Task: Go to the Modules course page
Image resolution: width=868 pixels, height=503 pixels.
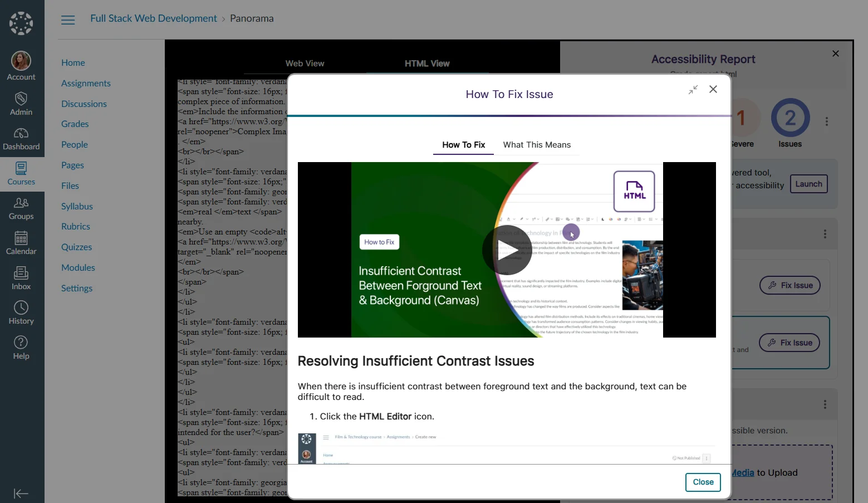Action: click(x=78, y=267)
